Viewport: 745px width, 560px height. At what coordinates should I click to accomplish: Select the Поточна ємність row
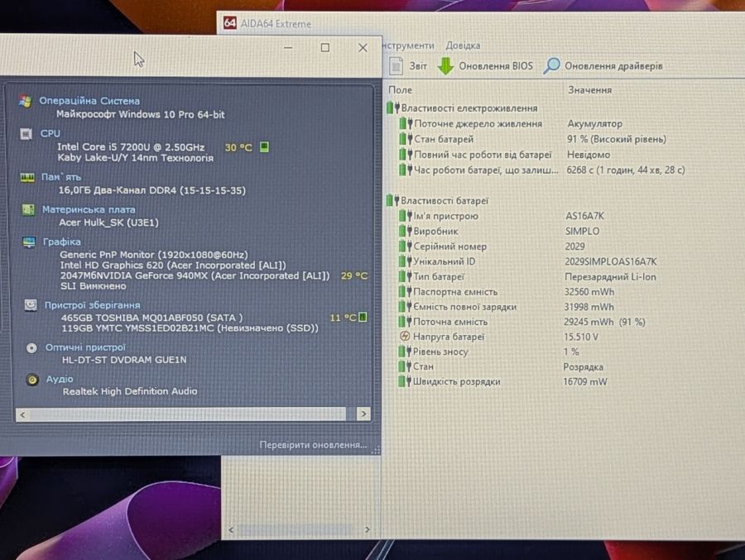coord(521,322)
